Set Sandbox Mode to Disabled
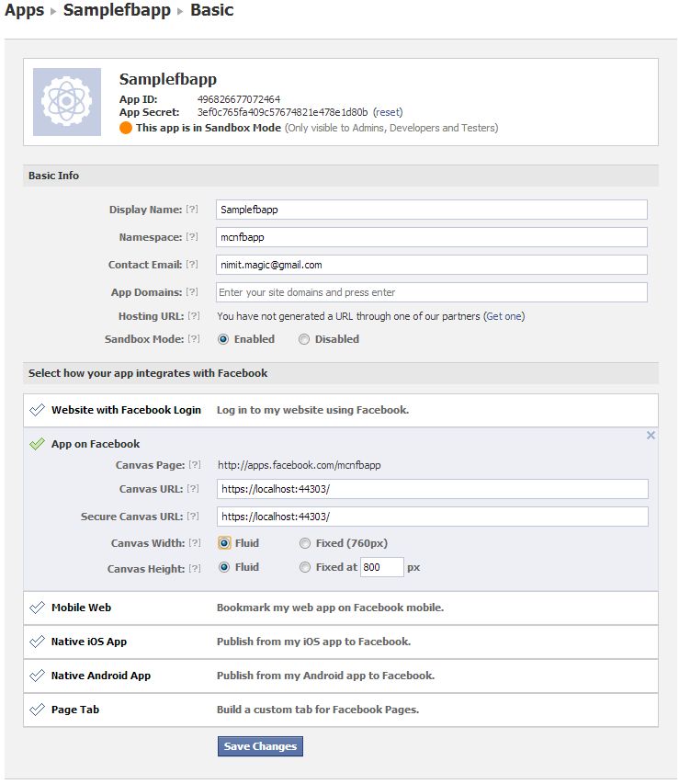The width and height of the screenshot is (679, 784). coord(304,339)
